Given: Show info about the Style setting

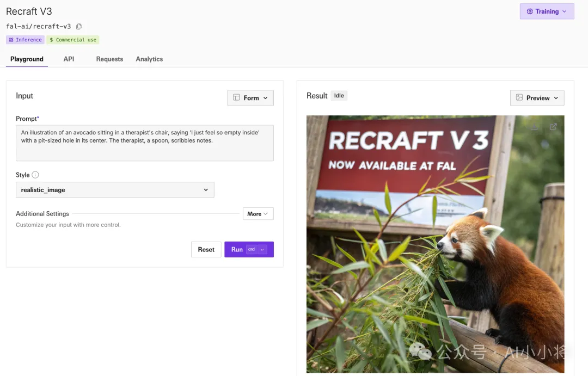Looking at the screenshot, I should pos(35,175).
